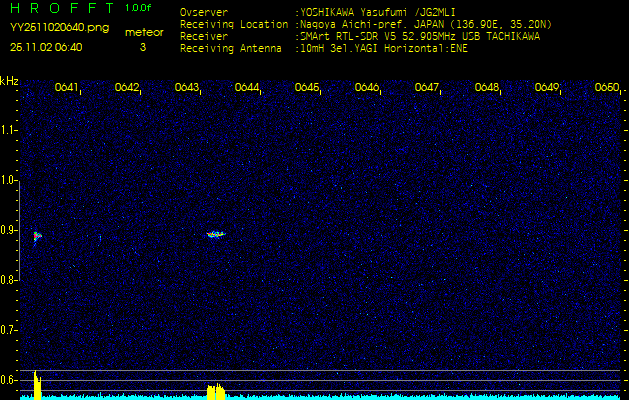The height and width of the screenshot is (400, 629).
Task: Select the 0646 time marker
Action: pyautogui.click(x=367, y=88)
